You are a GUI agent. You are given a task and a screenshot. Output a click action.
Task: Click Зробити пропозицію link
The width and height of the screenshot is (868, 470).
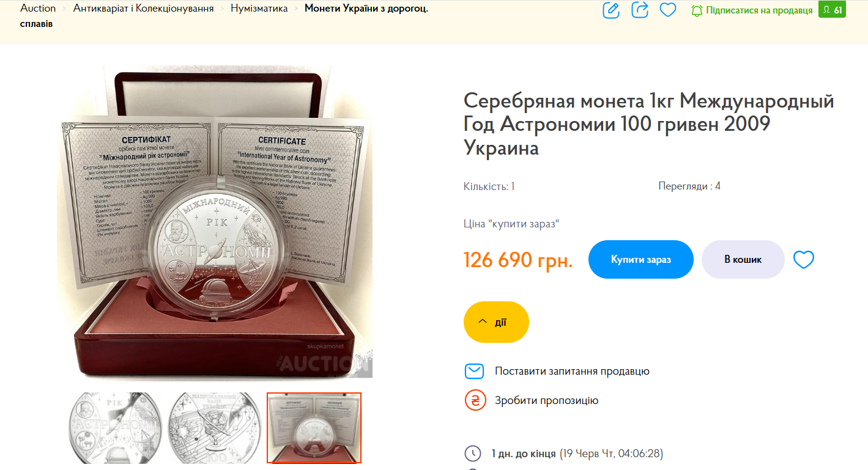(546, 400)
